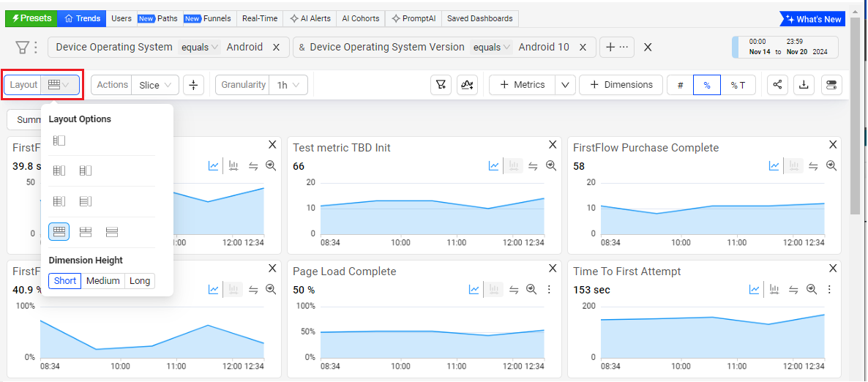Open kebab menu on Time To First Attempt

(x=829, y=290)
